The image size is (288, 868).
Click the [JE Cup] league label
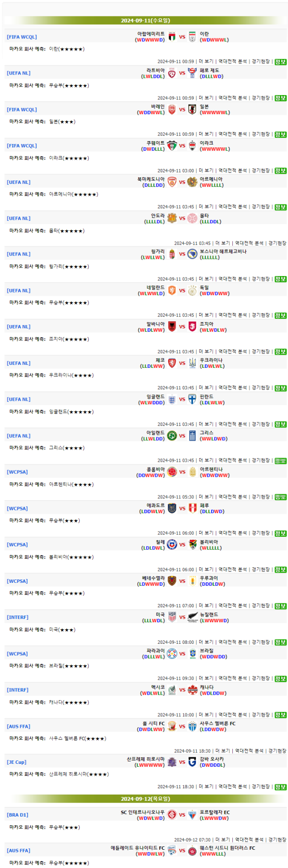[17, 762]
